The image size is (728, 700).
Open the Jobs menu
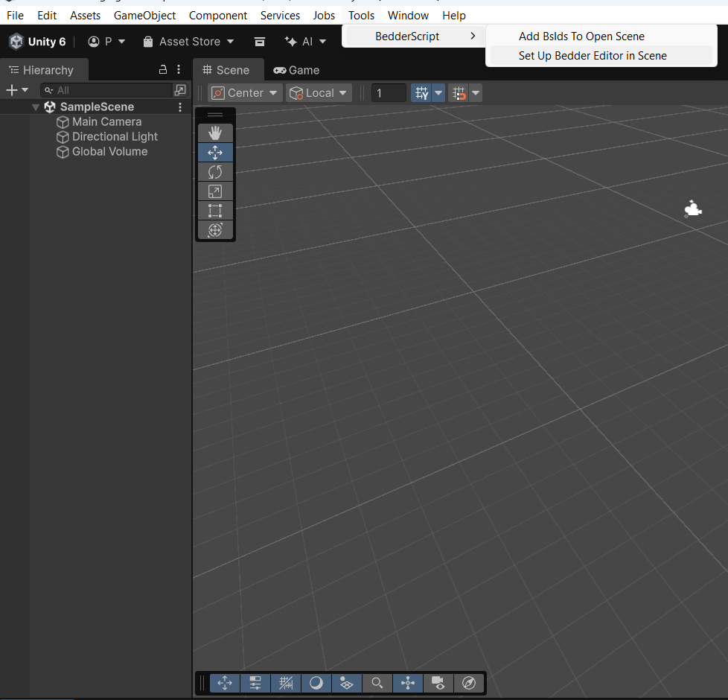[324, 16]
